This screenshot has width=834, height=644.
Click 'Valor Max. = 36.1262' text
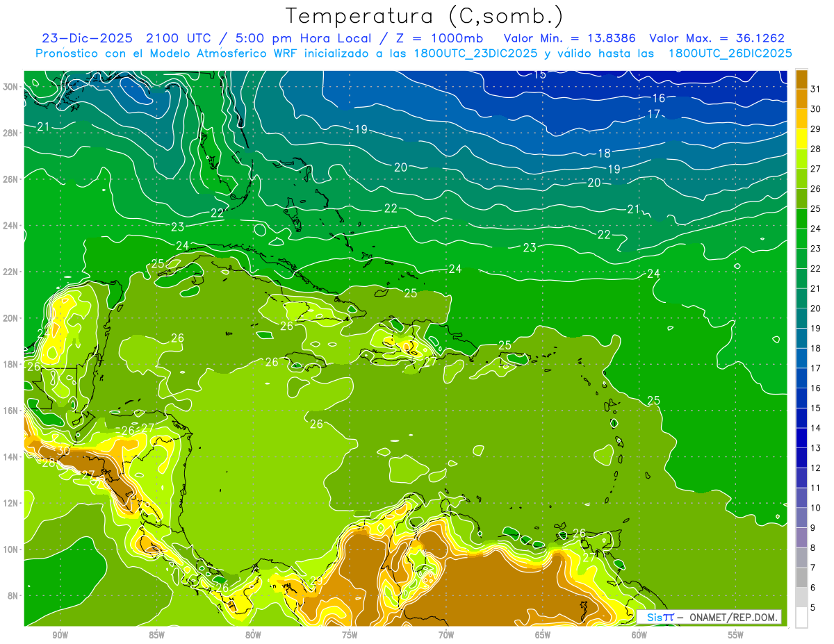(x=717, y=38)
